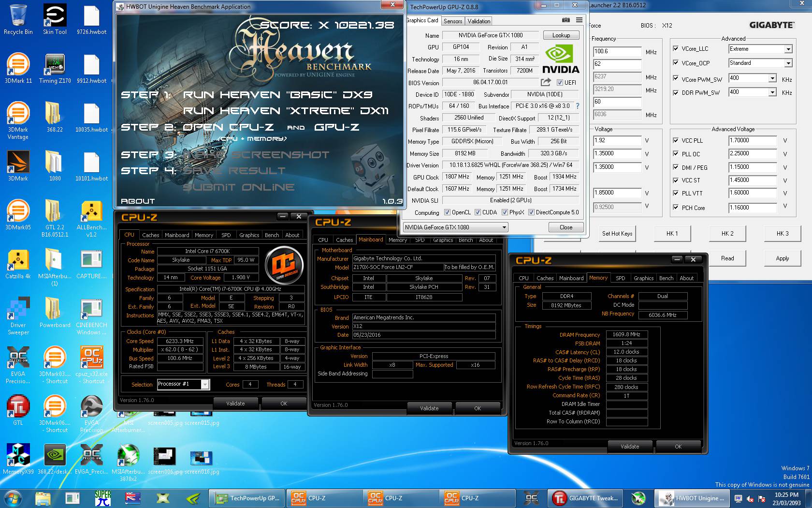The width and height of the screenshot is (812, 508).
Task: Open Timing Z170 desktop icon
Action: coord(55,68)
